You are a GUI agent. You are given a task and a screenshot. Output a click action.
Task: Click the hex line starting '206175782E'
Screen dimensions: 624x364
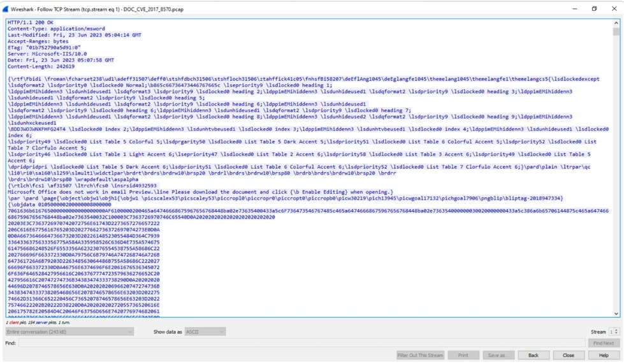click(83, 311)
